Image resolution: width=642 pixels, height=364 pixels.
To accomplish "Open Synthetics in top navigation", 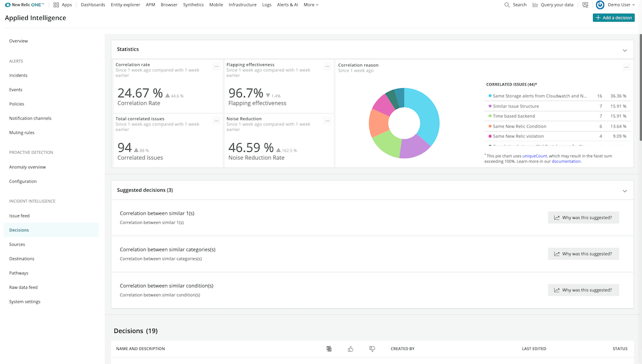I will [193, 5].
